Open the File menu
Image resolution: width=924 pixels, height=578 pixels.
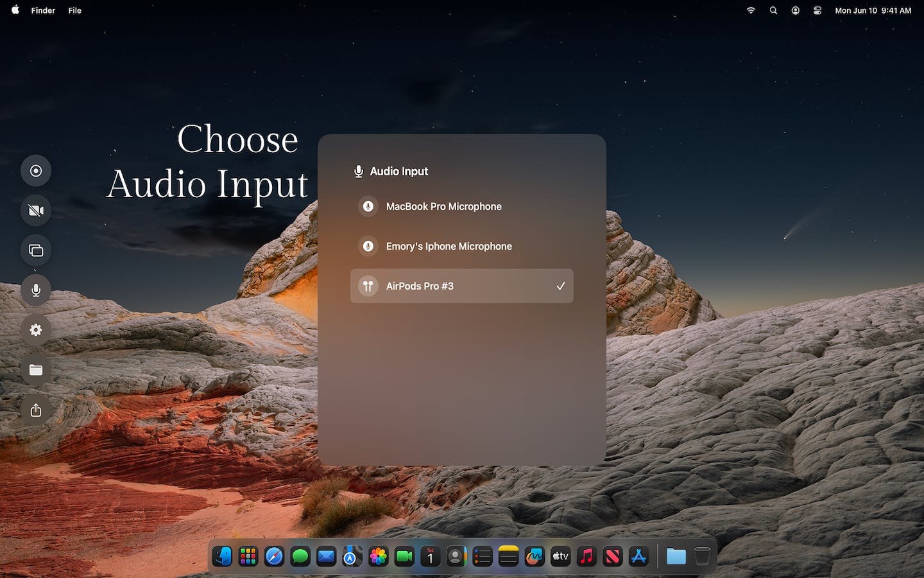(x=75, y=10)
